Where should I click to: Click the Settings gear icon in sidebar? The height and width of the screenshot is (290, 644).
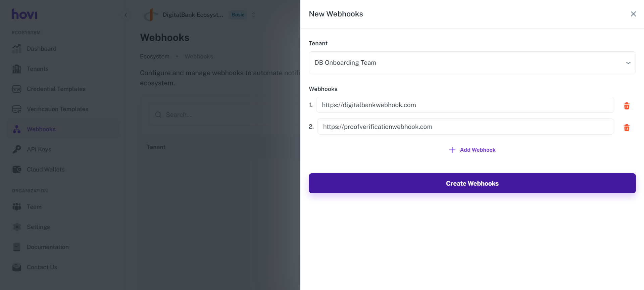pos(17,227)
